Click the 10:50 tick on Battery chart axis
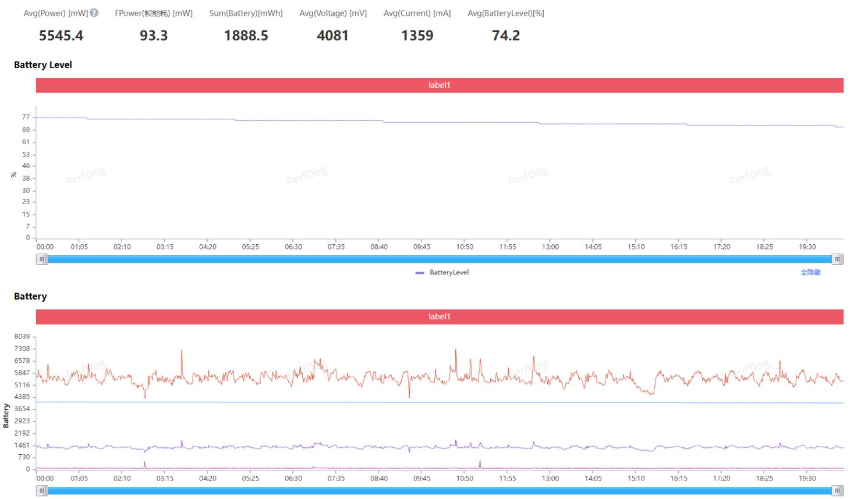 465,478
